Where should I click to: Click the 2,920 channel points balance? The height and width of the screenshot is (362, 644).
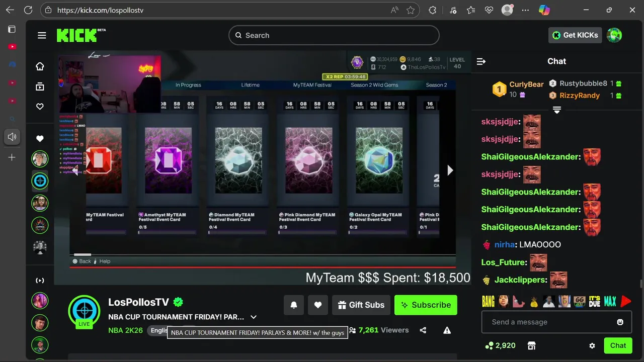500,345
